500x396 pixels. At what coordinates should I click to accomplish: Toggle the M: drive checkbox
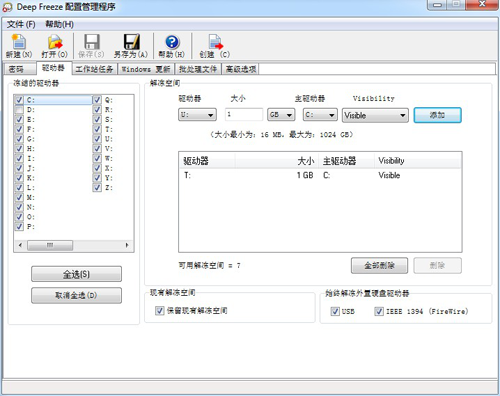(x=19, y=197)
